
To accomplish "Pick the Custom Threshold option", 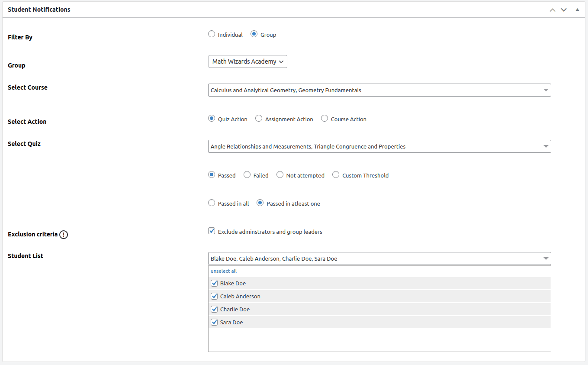I will click(336, 175).
